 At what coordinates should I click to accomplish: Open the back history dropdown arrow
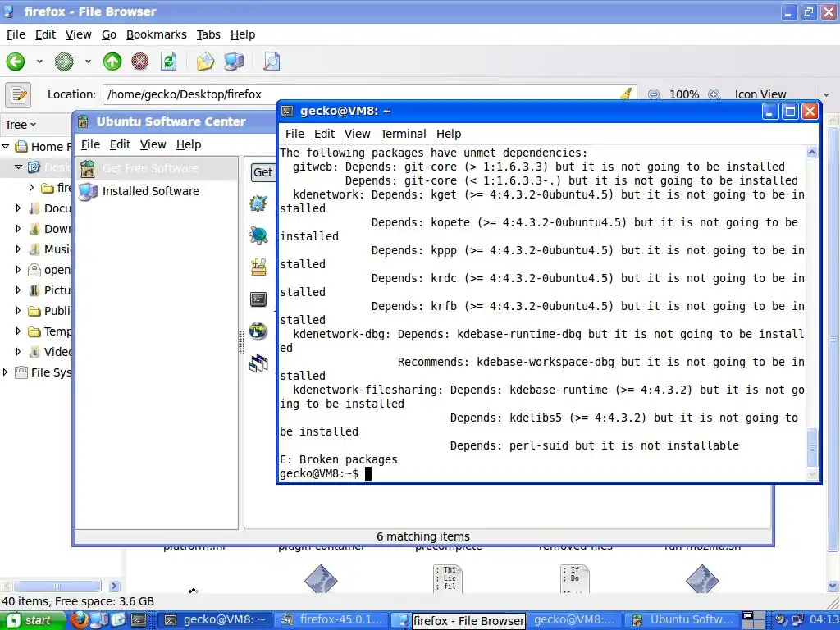tap(39, 62)
